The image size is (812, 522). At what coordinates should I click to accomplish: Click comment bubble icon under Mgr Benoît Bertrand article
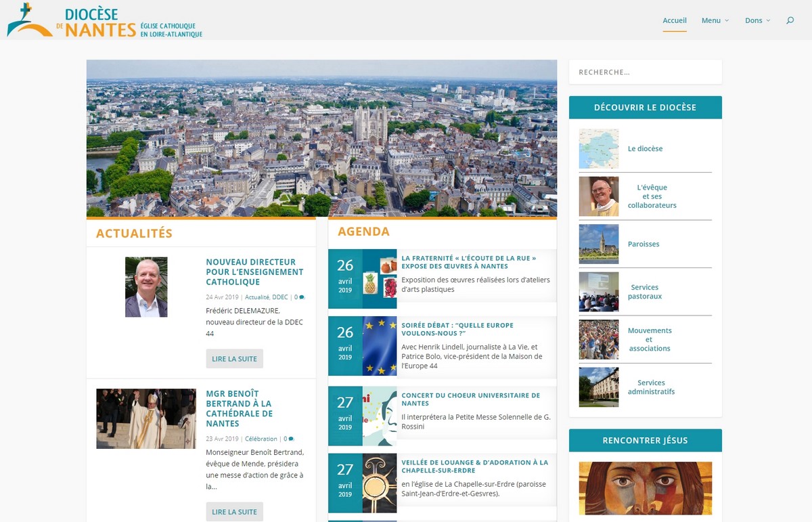click(291, 439)
